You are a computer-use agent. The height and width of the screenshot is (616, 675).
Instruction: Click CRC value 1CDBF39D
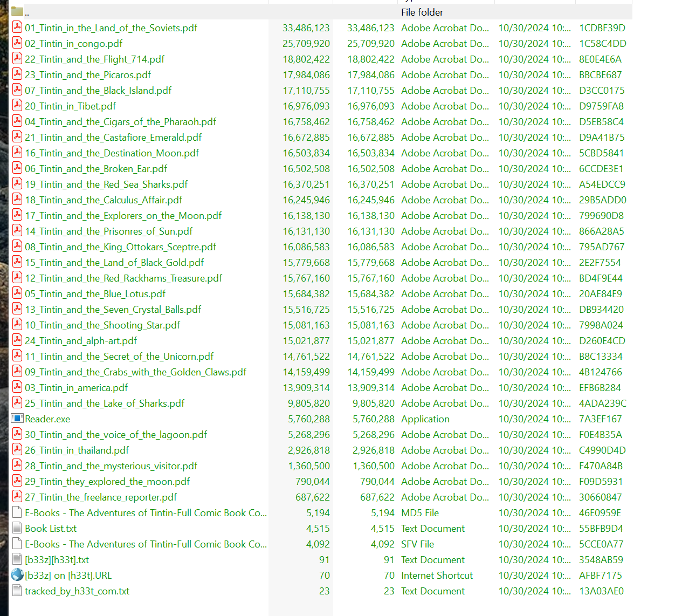tap(602, 28)
